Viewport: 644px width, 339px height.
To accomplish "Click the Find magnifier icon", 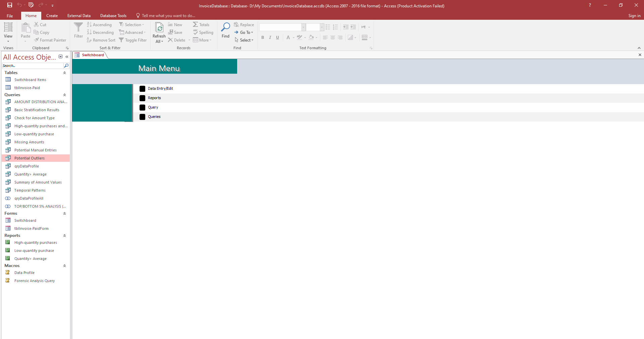I will coord(225,27).
